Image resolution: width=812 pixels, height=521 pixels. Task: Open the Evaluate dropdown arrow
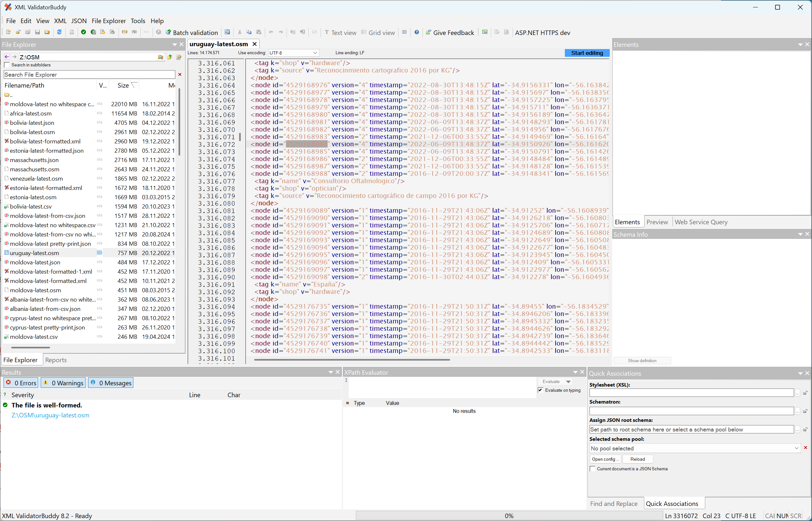[x=568, y=382]
